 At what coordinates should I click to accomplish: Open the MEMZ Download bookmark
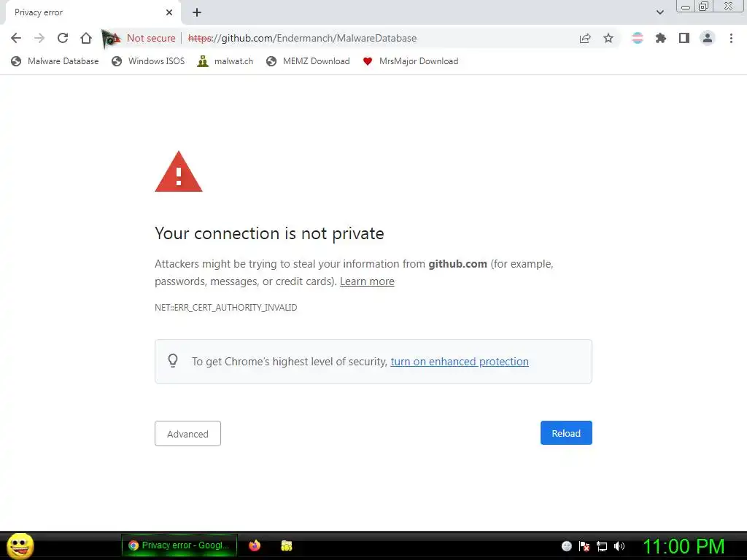(309, 61)
